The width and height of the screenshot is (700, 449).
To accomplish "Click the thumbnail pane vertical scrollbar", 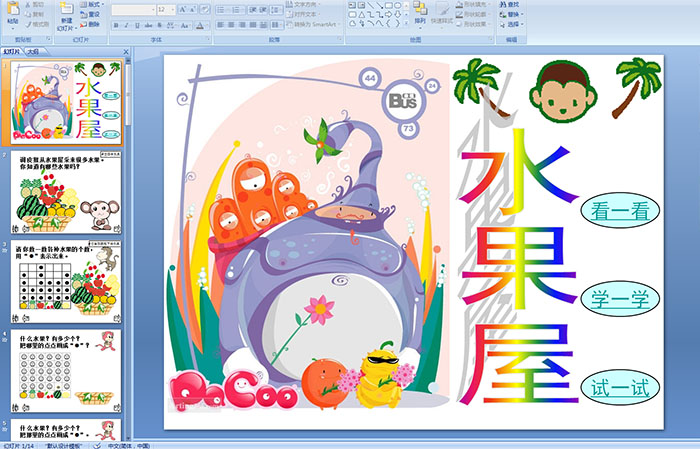I will [129, 250].
